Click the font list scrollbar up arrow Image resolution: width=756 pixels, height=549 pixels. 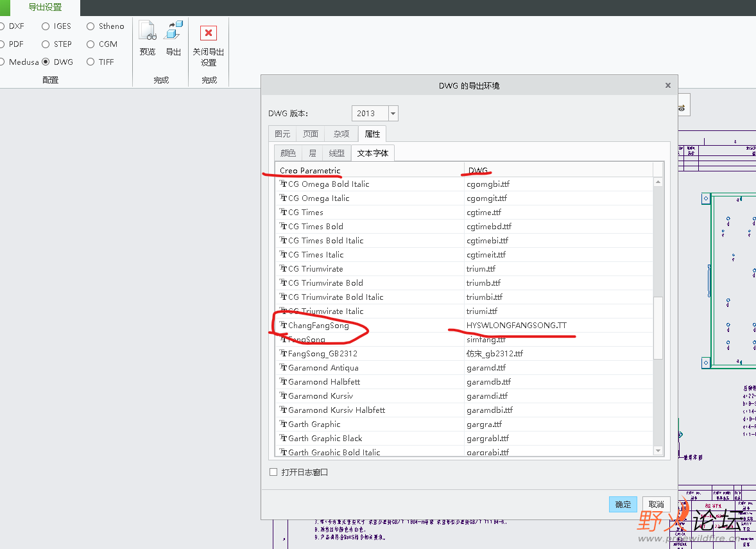[658, 182]
